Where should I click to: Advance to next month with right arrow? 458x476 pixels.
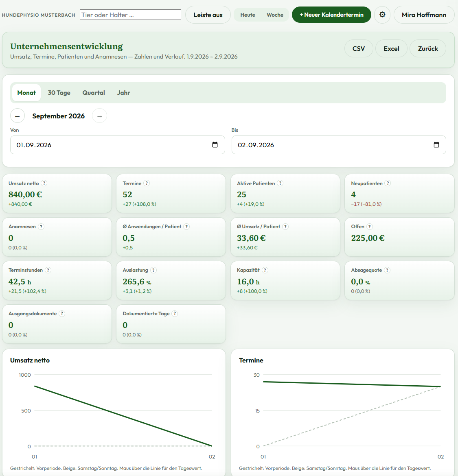click(99, 116)
